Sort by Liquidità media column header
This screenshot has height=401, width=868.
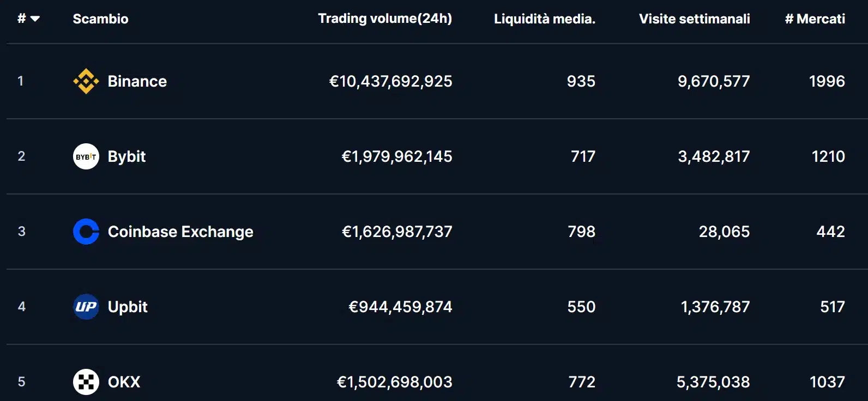click(544, 19)
